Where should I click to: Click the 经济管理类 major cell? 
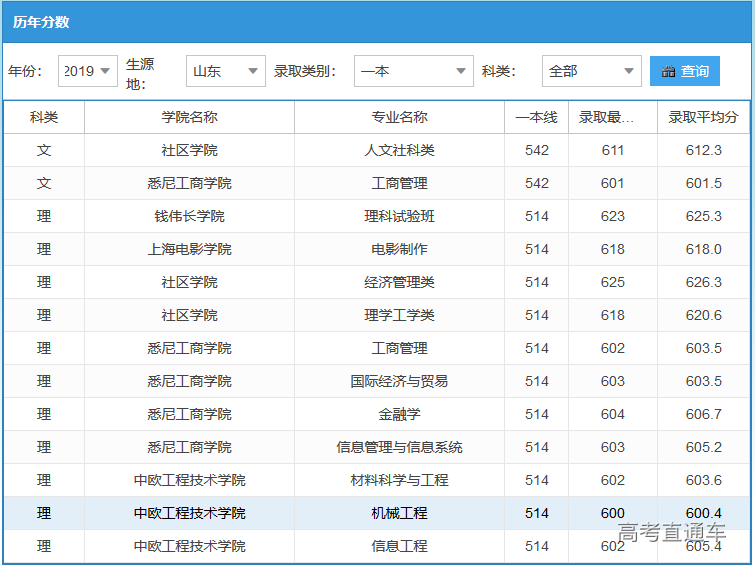[x=399, y=282]
